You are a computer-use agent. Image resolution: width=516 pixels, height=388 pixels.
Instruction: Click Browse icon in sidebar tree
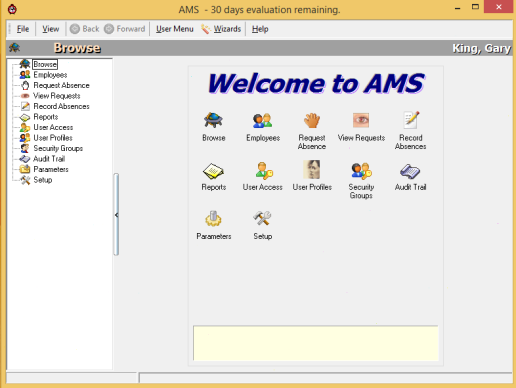point(25,64)
